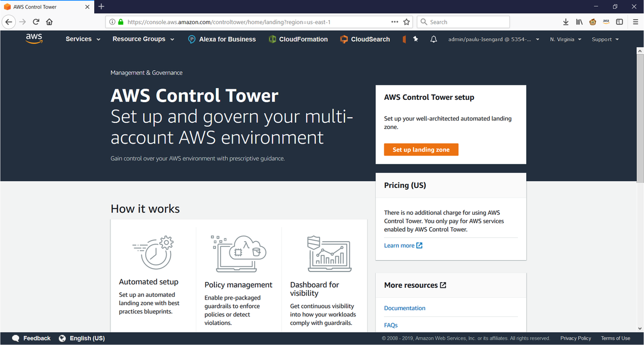Open the Firefox hamburger menu
Viewport: 644px width, 345px height.
click(x=636, y=22)
